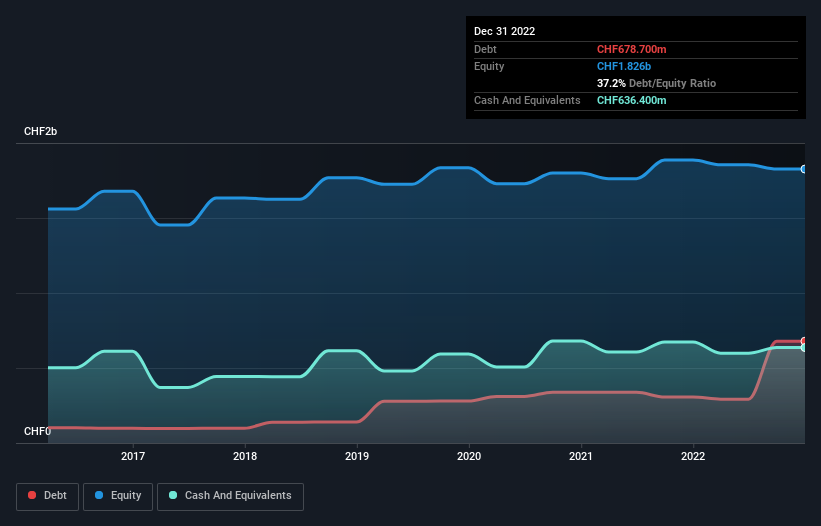Click the 2017 axis label
This screenshot has height=526, width=821.
(x=133, y=456)
